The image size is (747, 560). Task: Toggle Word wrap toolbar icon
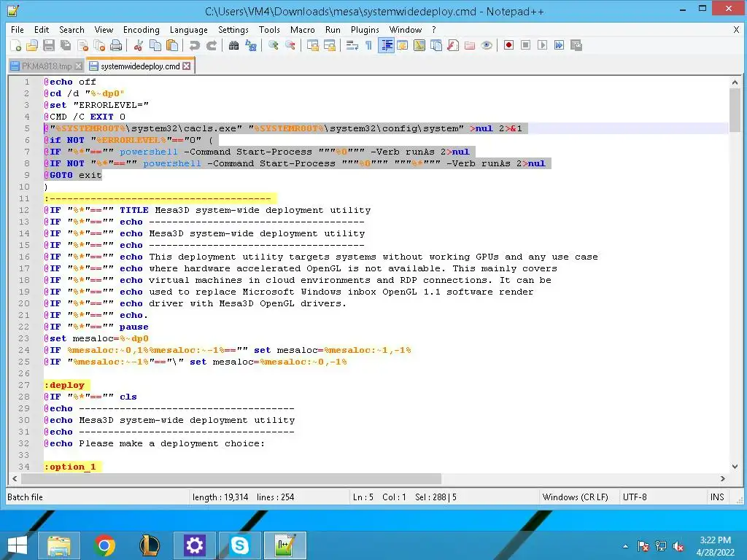pos(352,45)
